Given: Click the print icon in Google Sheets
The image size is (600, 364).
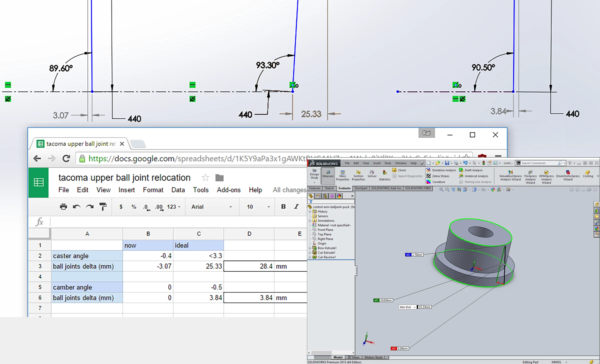Looking at the screenshot, I should click(63, 207).
